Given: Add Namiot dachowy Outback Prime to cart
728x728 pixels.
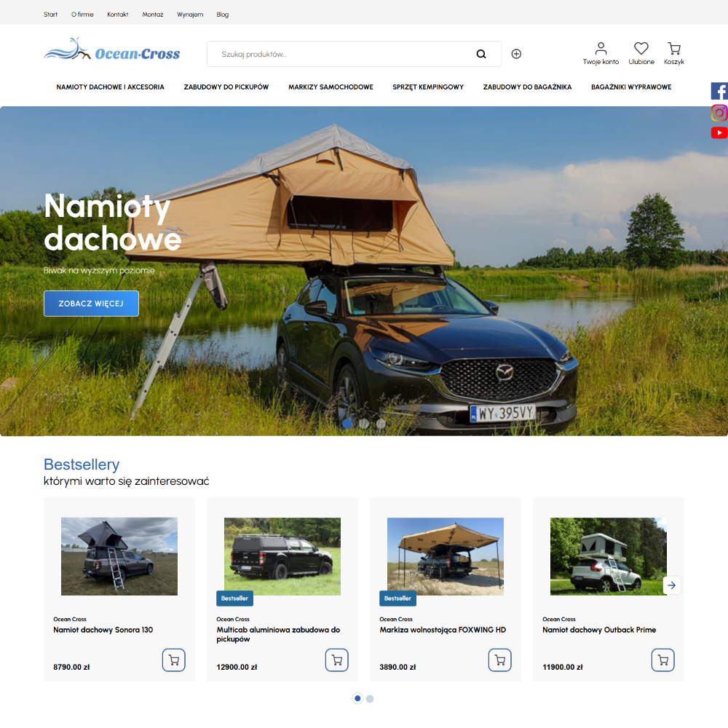Looking at the screenshot, I should [x=663, y=660].
